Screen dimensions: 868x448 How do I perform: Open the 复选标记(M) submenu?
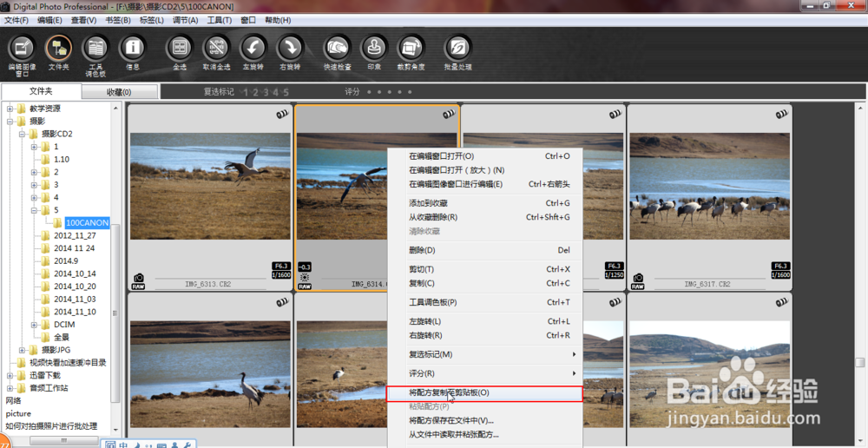pos(484,354)
